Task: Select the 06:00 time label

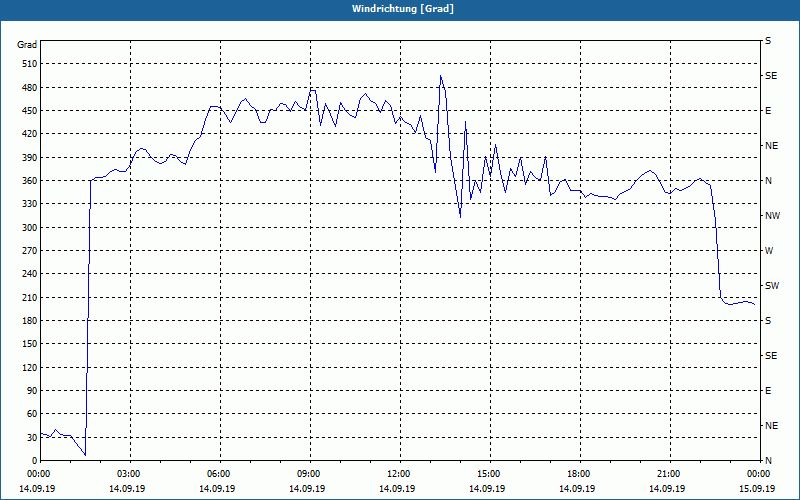Action: pos(217,474)
